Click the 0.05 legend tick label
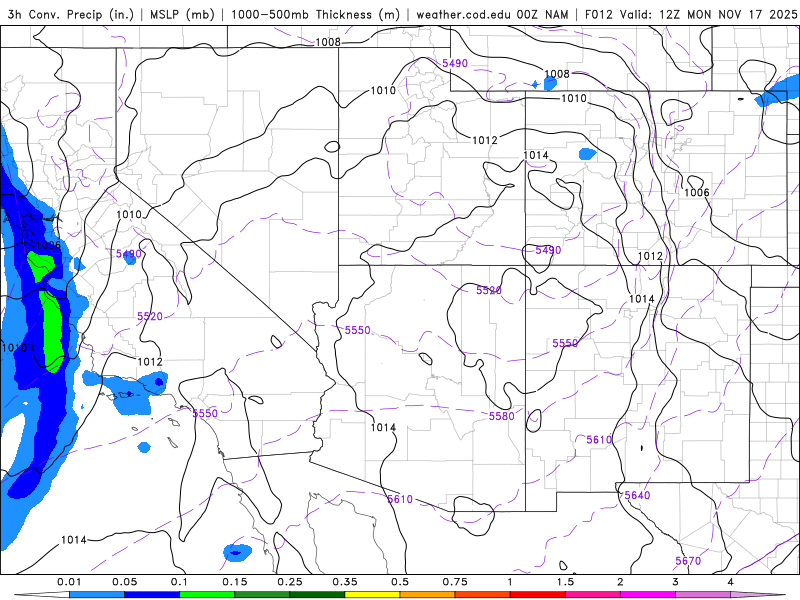The image size is (800, 600). pos(124,582)
